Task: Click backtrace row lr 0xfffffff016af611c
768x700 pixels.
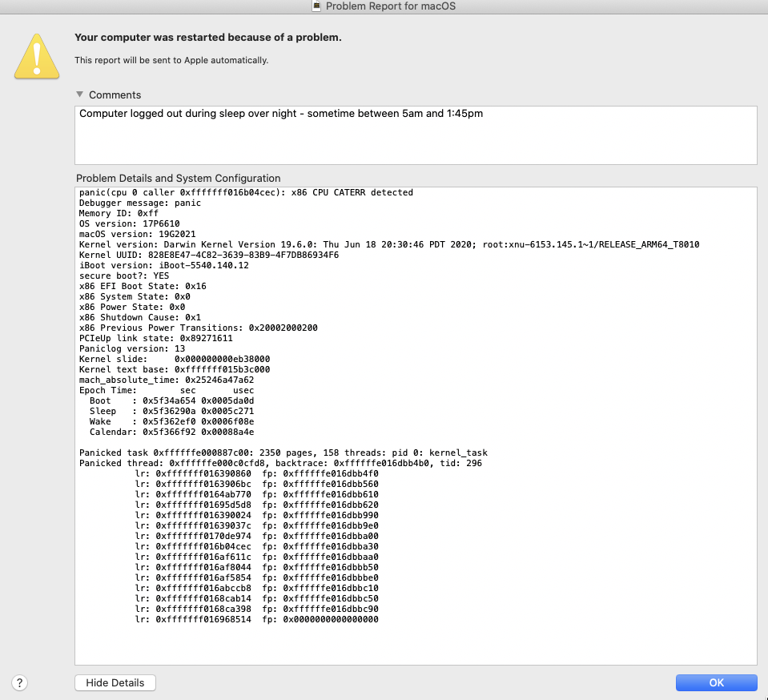Action: (x=256, y=557)
